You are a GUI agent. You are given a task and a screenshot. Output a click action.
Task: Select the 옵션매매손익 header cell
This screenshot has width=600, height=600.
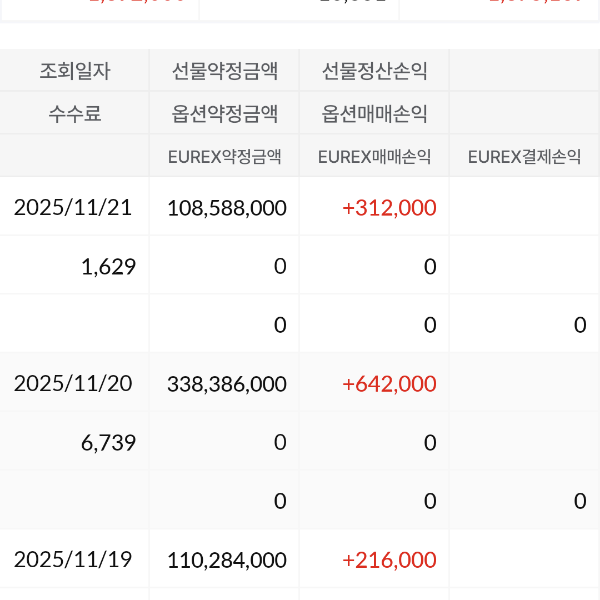[374, 114]
